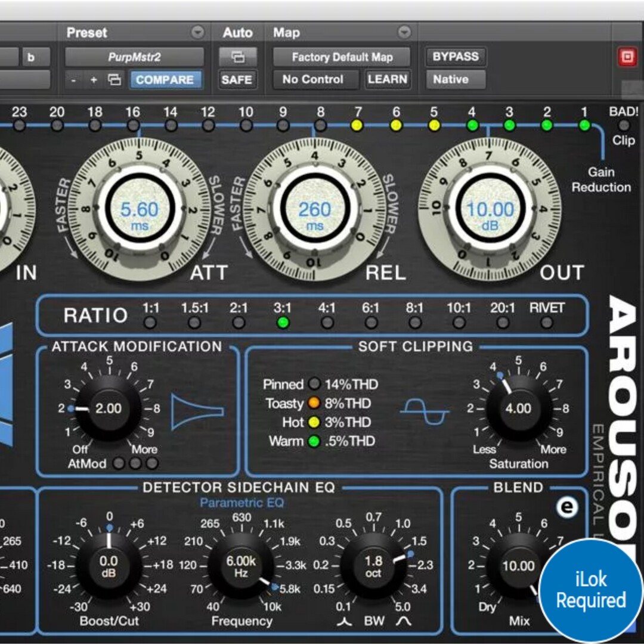This screenshot has width=644, height=644.
Task: Select the RIVET ratio
Action: tap(547, 323)
